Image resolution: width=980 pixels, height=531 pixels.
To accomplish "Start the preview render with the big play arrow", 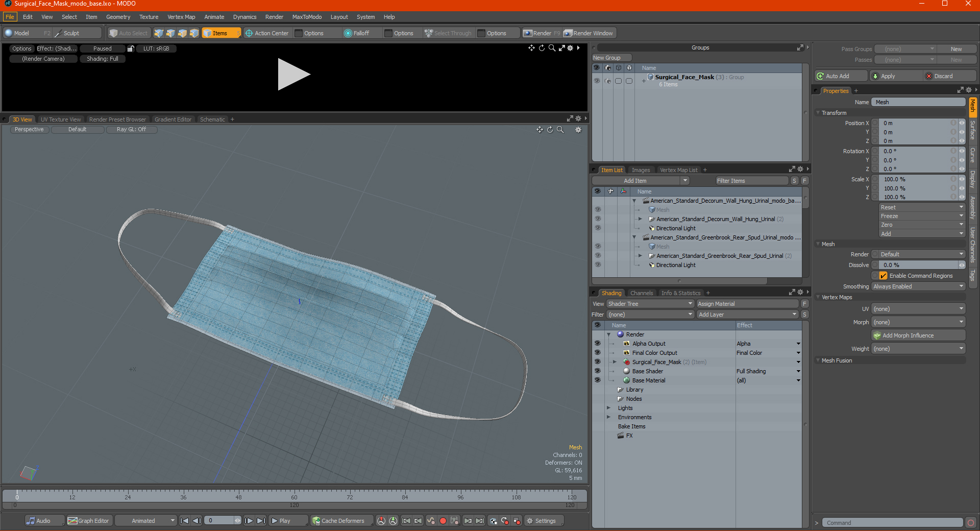I will click(x=293, y=75).
